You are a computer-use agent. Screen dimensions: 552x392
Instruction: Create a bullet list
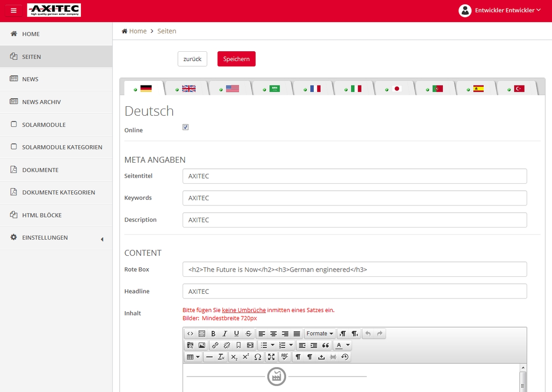tap(264, 345)
